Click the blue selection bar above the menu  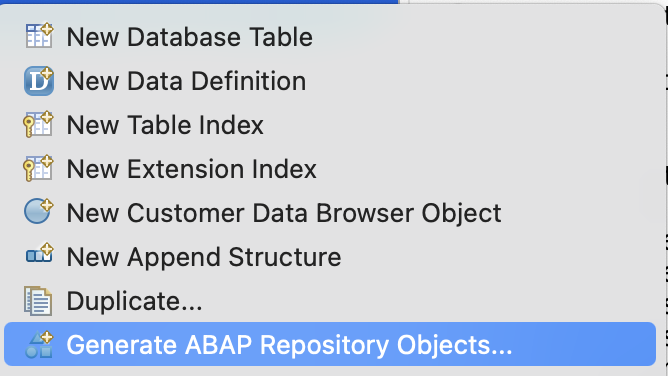pyautogui.click(x=199, y=2)
